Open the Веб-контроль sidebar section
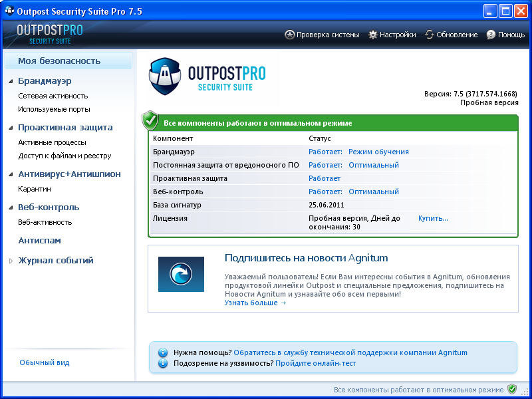The width and height of the screenshot is (532, 399). (49, 207)
